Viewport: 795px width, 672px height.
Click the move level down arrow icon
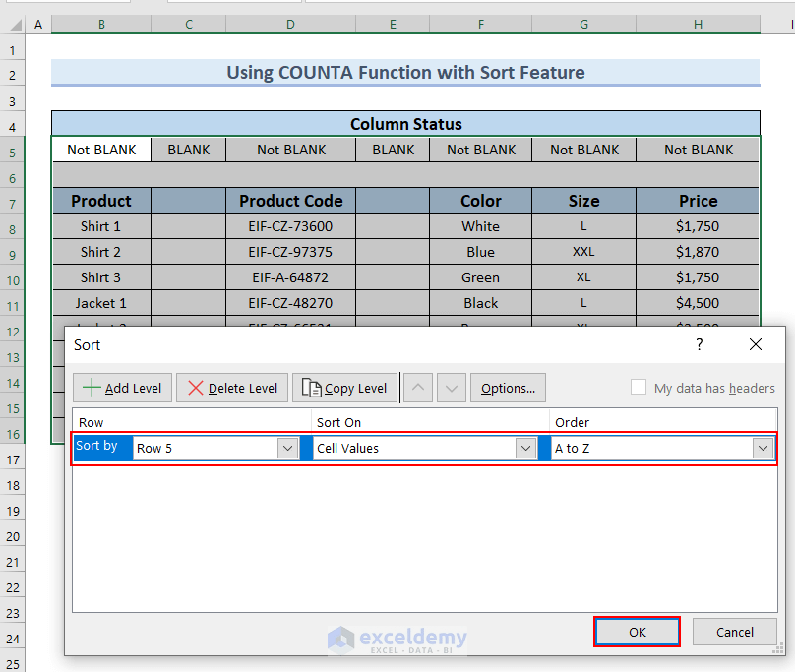pyautogui.click(x=451, y=388)
